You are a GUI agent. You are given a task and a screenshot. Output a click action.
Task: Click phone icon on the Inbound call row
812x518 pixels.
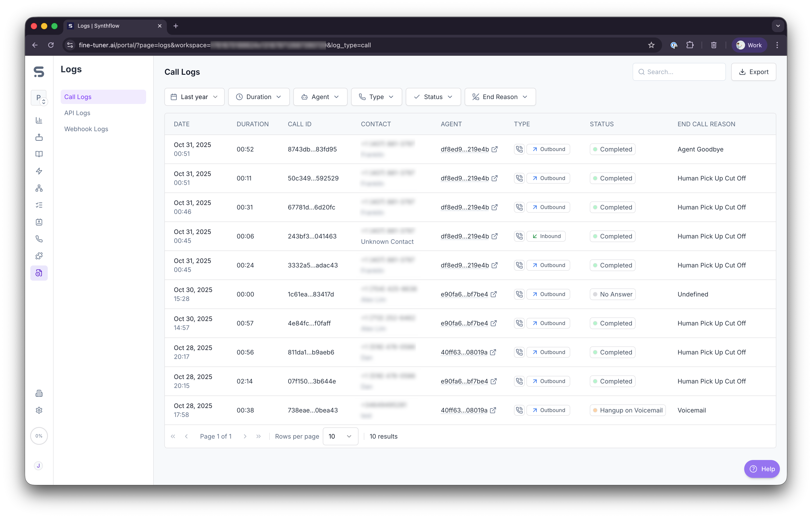[x=519, y=236]
